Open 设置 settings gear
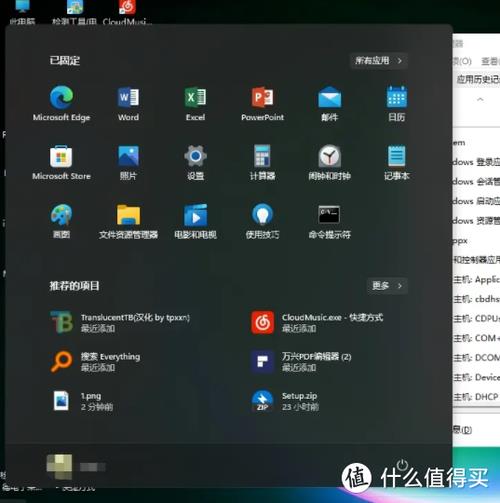 (x=195, y=162)
